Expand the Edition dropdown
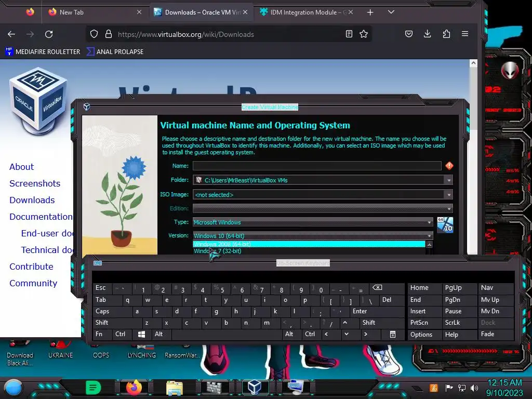532x399 pixels. click(449, 208)
